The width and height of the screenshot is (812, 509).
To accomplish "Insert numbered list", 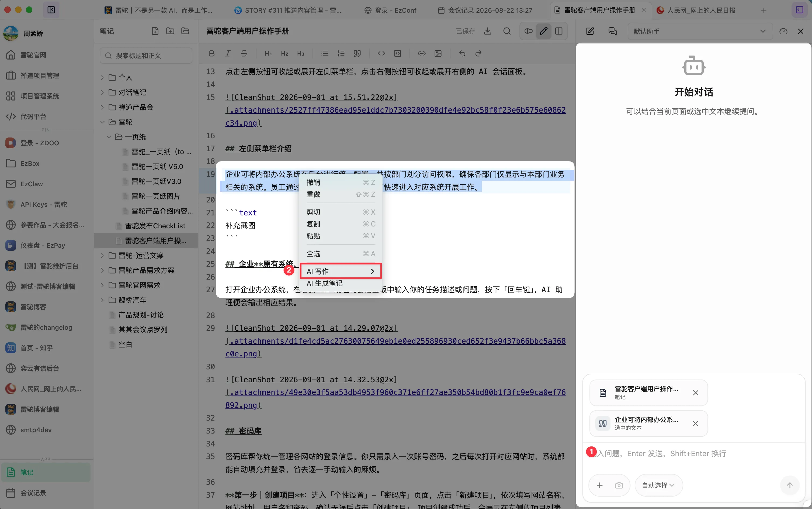I will 341,53.
